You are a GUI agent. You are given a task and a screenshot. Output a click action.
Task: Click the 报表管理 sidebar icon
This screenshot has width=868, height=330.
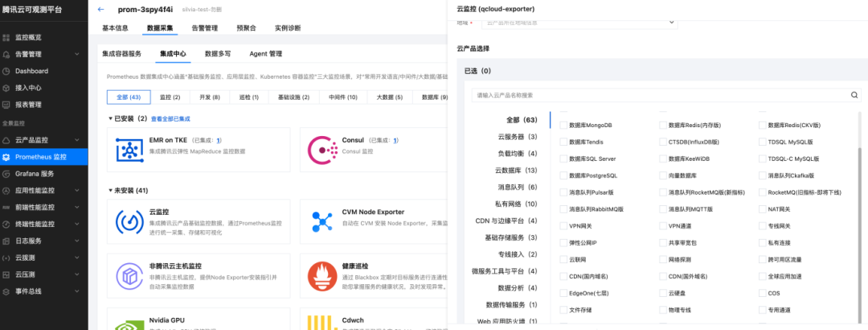coord(6,105)
